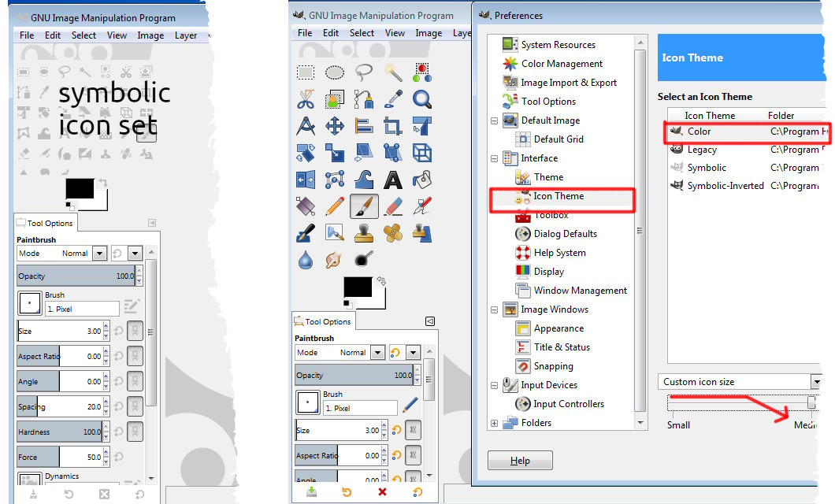Pick the Free Select lasso tool
The image size is (835, 504).
(x=364, y=72)
